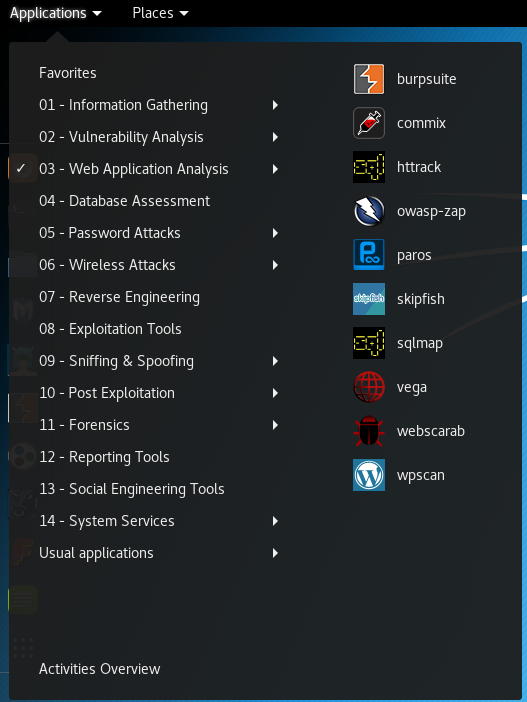Screen dimensions: 527x702
Task: Click the httrack icon
Action: [368, 167]
